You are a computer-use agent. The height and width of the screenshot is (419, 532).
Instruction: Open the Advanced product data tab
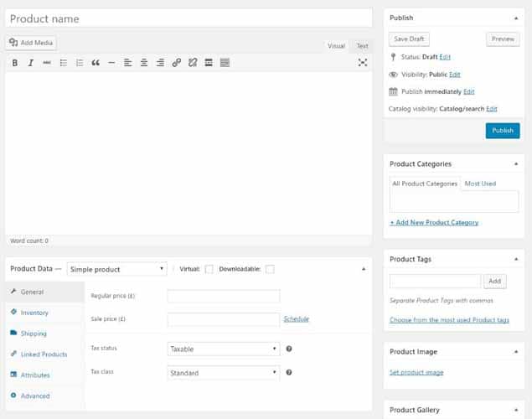pos(44,396)
